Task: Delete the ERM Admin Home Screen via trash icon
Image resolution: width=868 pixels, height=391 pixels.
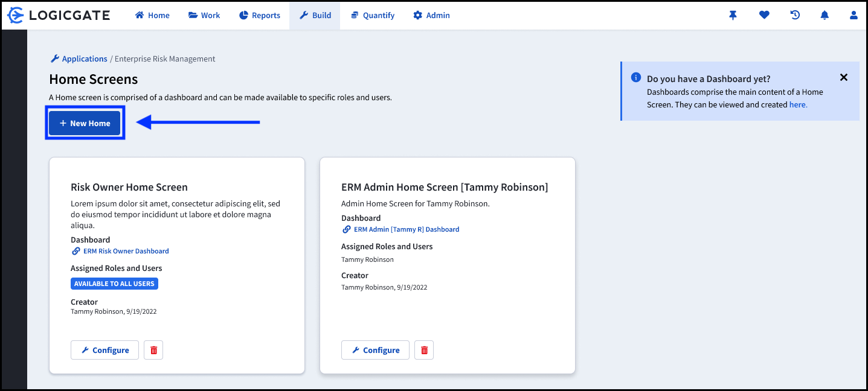Action: click(423, 349)
